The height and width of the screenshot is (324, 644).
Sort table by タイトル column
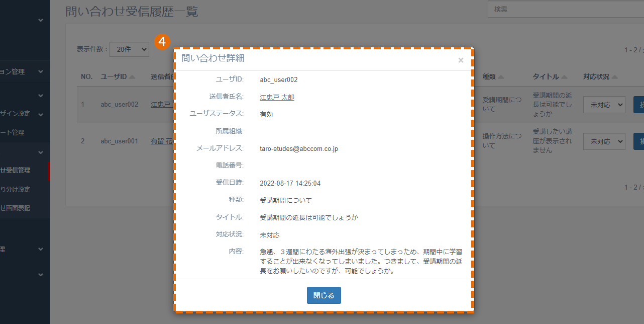[x=550, y=76]
